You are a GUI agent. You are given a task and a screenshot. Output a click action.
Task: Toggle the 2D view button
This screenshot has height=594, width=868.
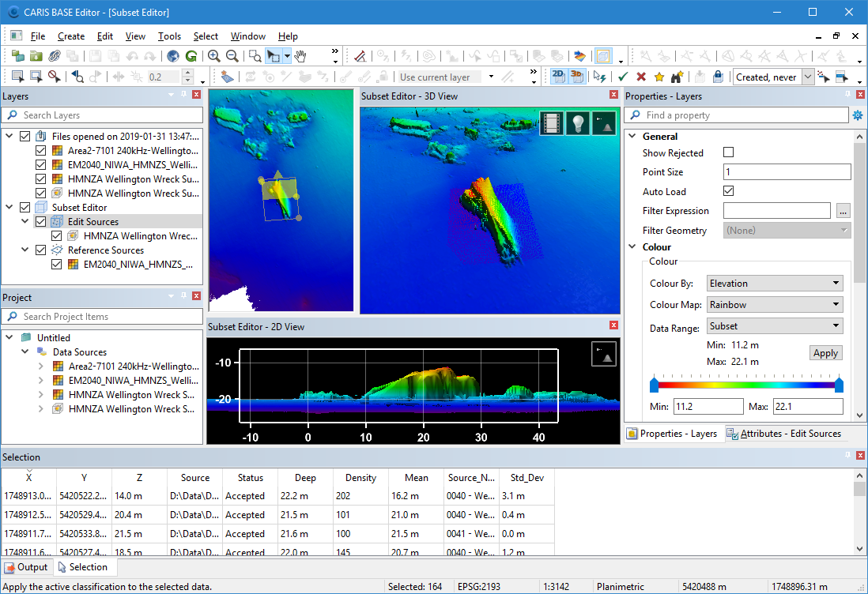(558, 77)
